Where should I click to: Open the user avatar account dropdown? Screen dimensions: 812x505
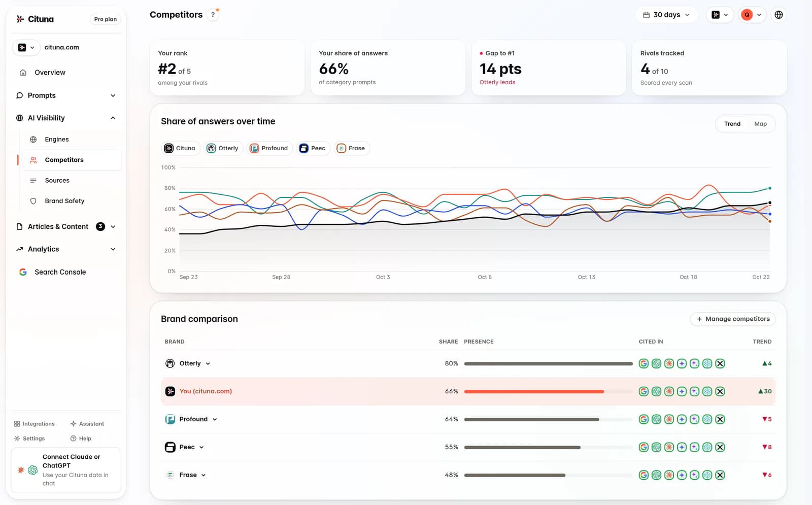752,15
